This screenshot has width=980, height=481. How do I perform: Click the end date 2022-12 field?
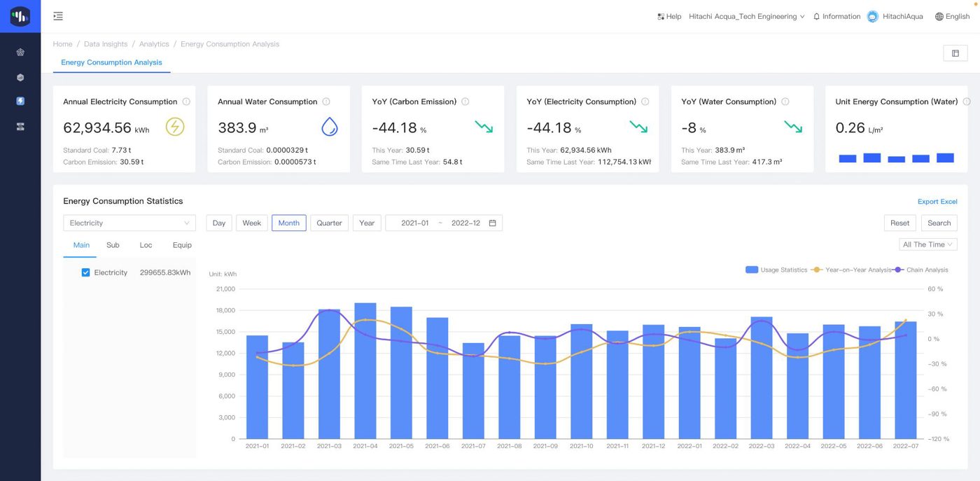(x=465, y=223)
